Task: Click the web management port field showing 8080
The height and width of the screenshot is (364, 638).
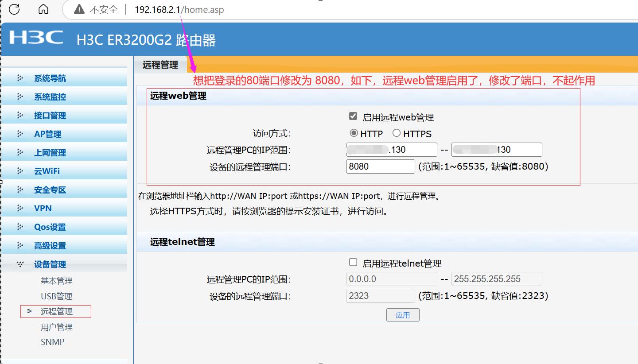Action: point(381,167)
